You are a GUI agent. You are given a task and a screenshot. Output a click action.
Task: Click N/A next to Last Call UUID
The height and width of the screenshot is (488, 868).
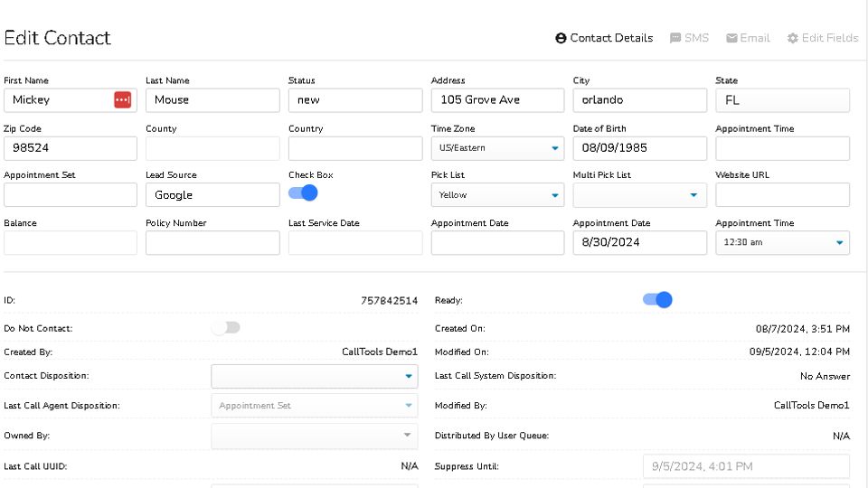pyautogui.click(x=409, y=466)
